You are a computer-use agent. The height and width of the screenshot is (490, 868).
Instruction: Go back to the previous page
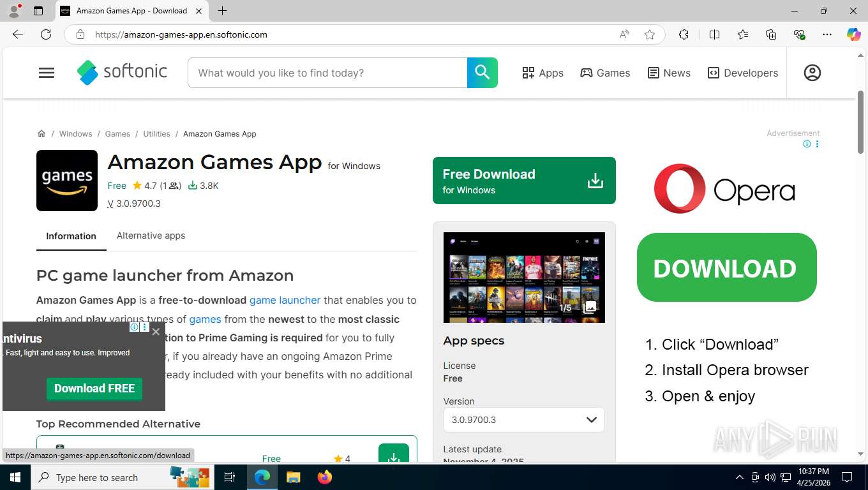coord(18,34)
